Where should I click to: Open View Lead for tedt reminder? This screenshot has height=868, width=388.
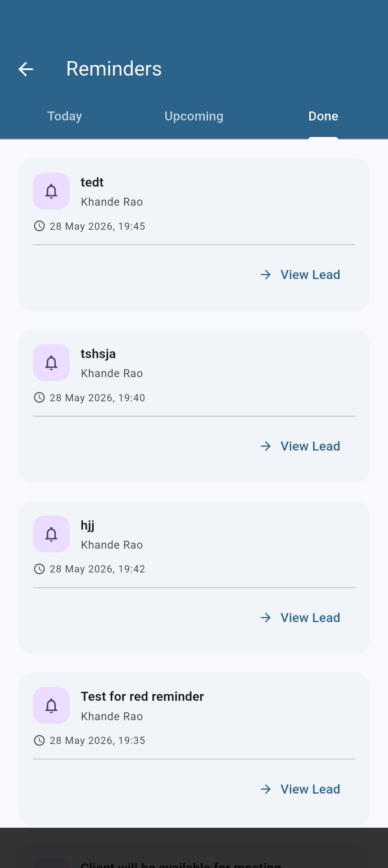[x=300, y=275]
